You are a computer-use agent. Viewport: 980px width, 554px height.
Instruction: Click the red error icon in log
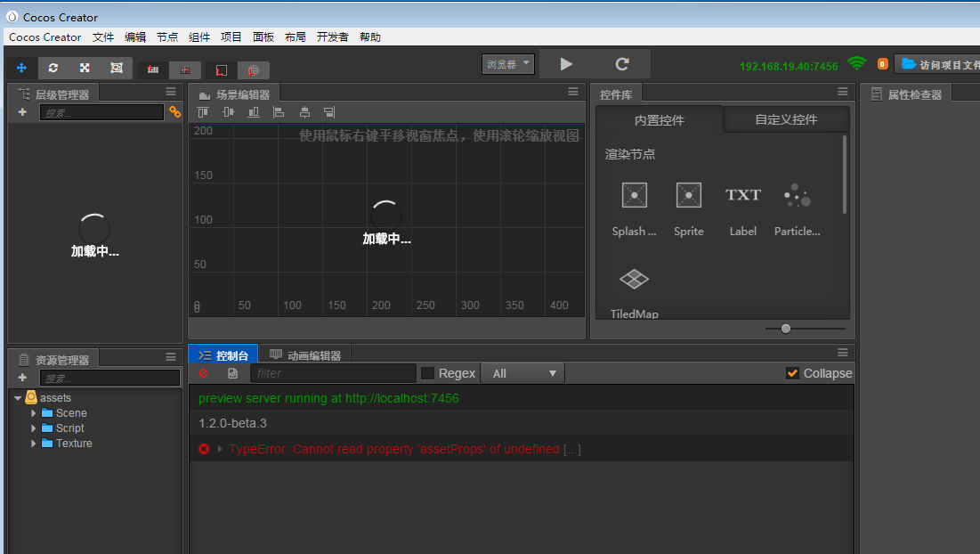pos(204,449)
